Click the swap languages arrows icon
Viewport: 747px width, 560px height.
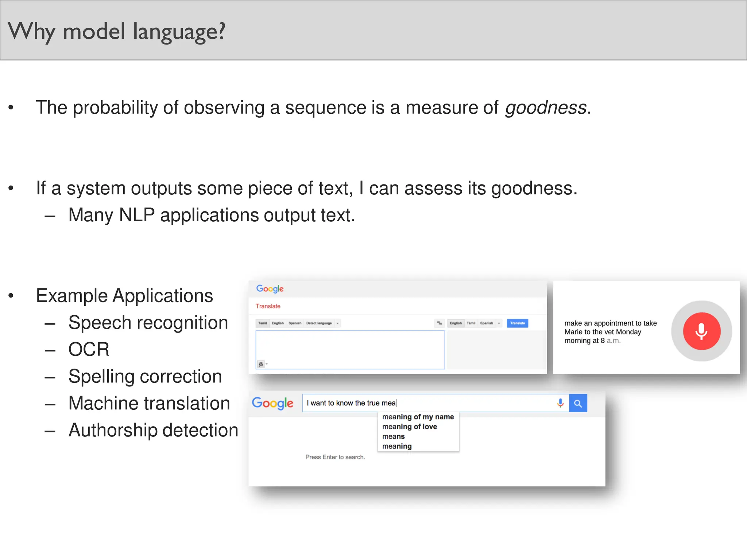coord(440,323)
